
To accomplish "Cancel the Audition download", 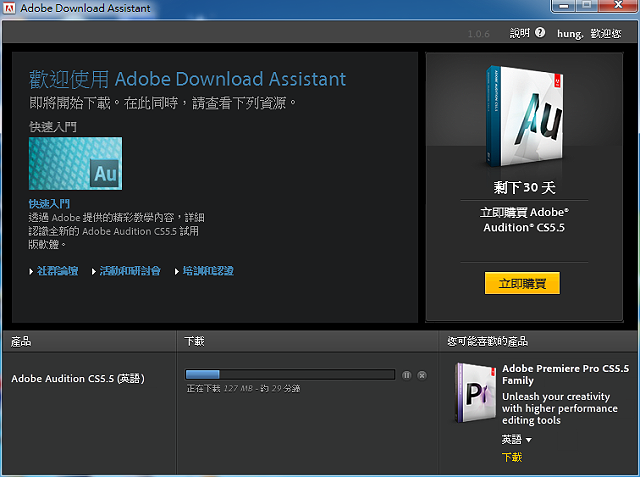I will pyautogui.click(x=422, y=375).
